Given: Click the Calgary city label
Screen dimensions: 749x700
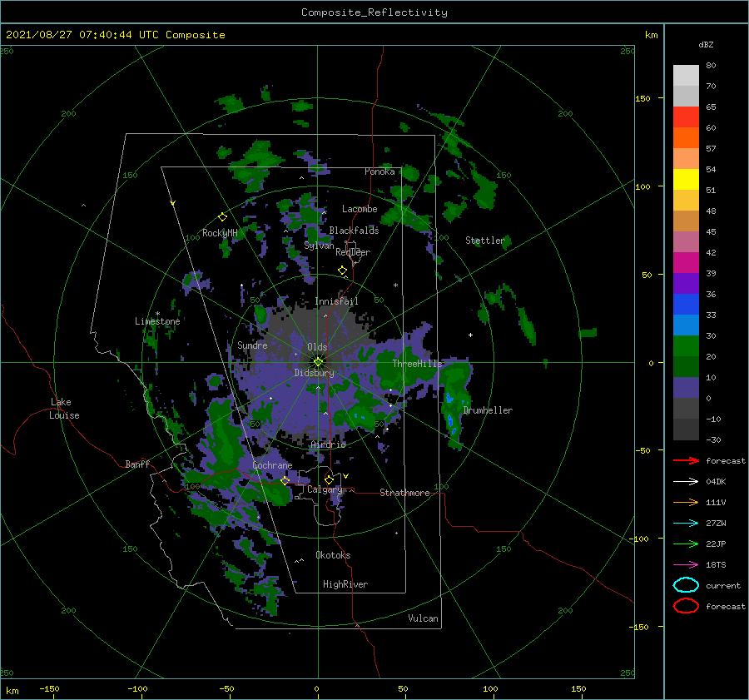Looking at the screenshot, I should click(325, 489).
